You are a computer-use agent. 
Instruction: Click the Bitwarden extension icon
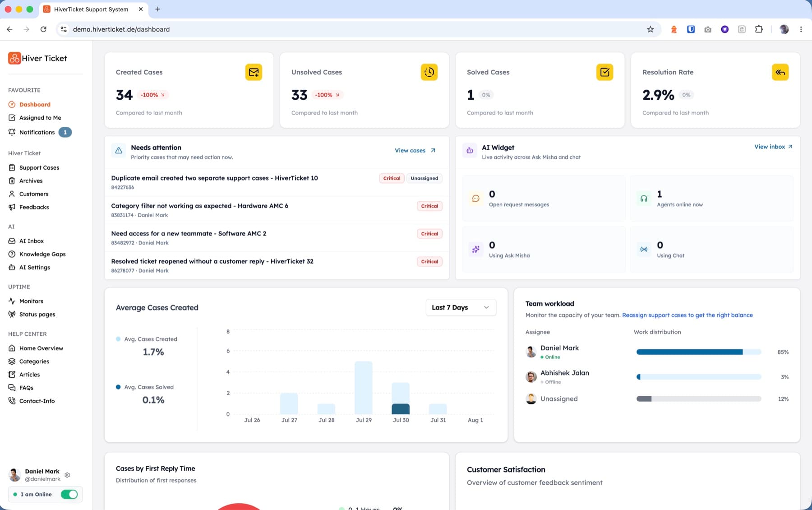pos(691,29)
